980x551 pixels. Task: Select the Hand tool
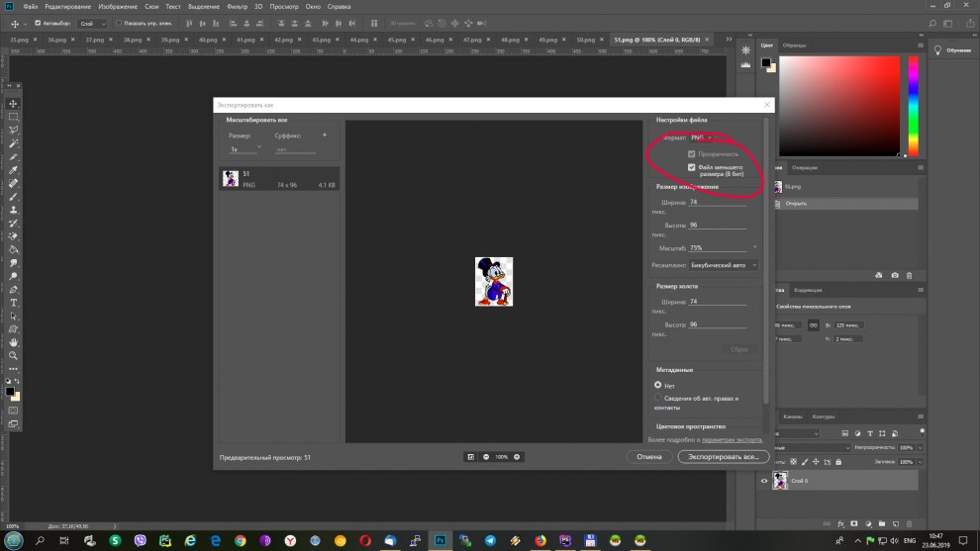tap(13, 342)
